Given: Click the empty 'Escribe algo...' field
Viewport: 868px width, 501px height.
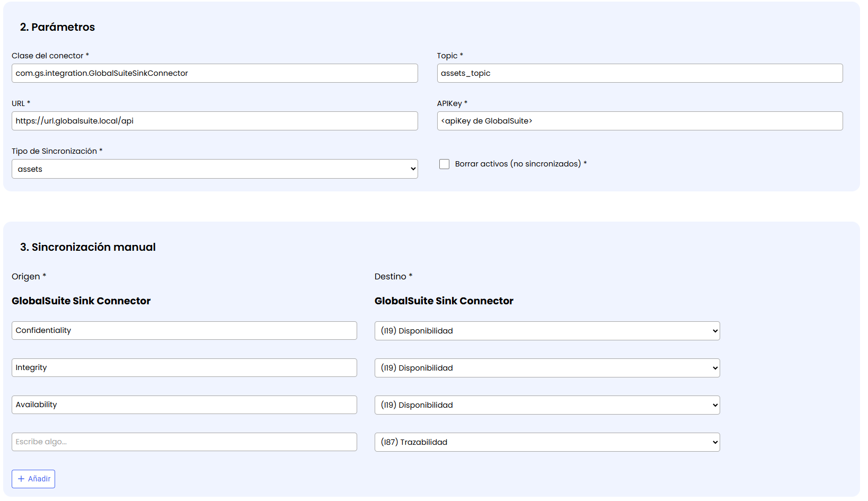Looking at the screenshot, I should tap(184, 442).
